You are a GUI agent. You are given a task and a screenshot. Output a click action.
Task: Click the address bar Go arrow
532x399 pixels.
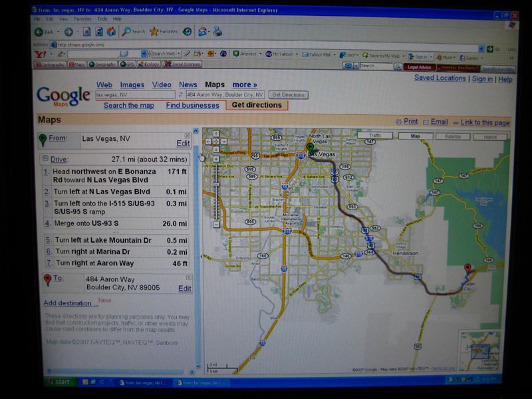[489, 49]
